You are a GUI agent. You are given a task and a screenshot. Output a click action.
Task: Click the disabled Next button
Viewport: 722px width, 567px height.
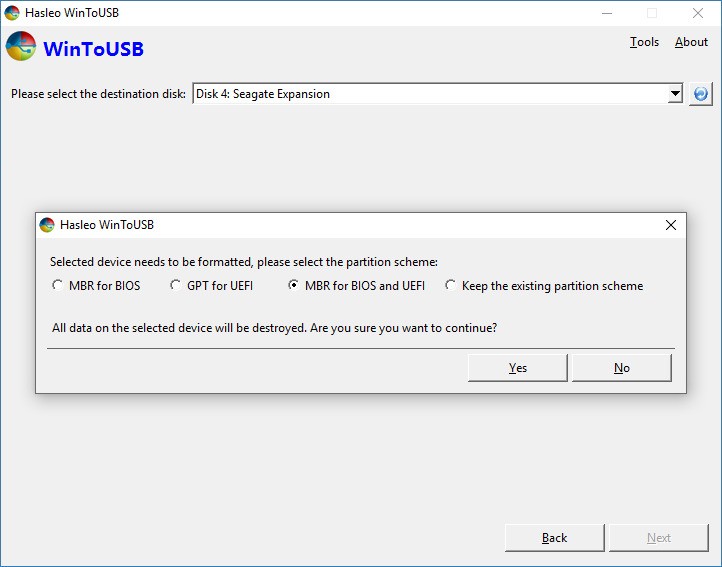(658, 538)
